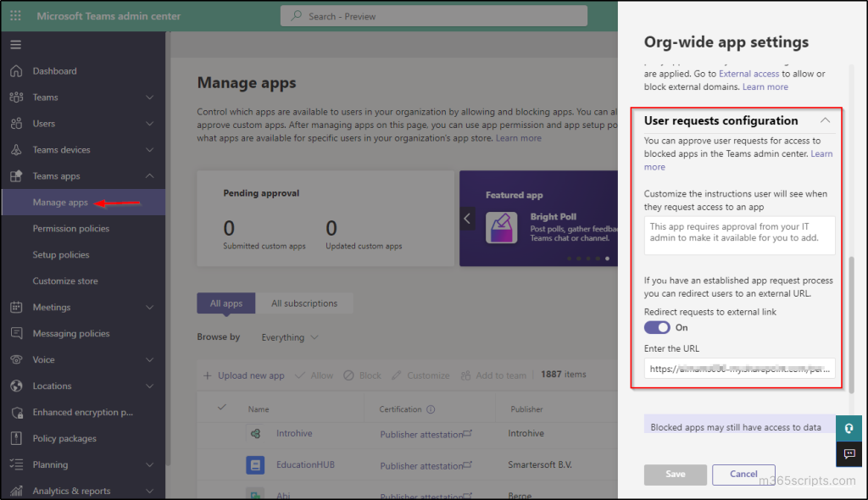
Task: Open Permission policies in sidebar
Action: coord(70,228)
